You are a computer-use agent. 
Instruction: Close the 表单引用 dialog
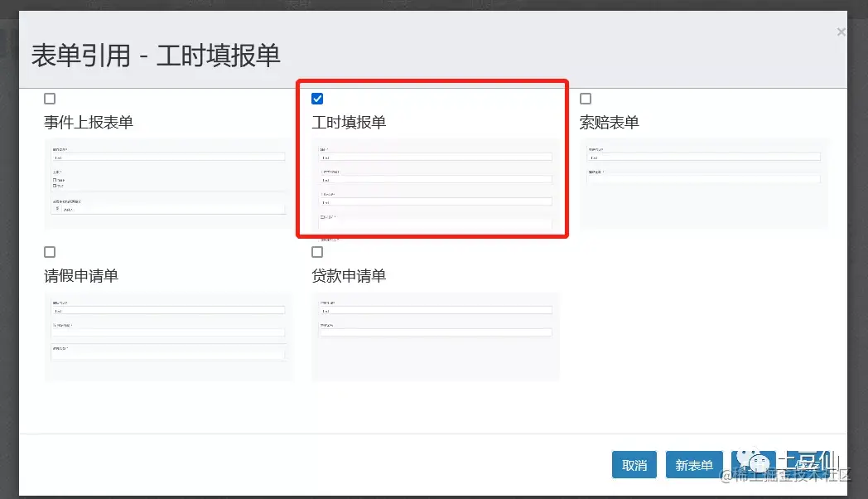click(841, 31)
